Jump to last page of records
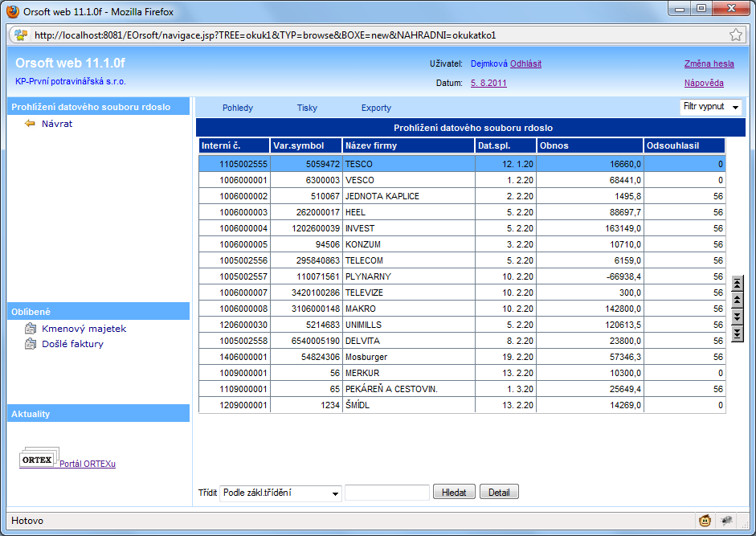Viewport: 756px width, 536px height. (x=738, y=333)
